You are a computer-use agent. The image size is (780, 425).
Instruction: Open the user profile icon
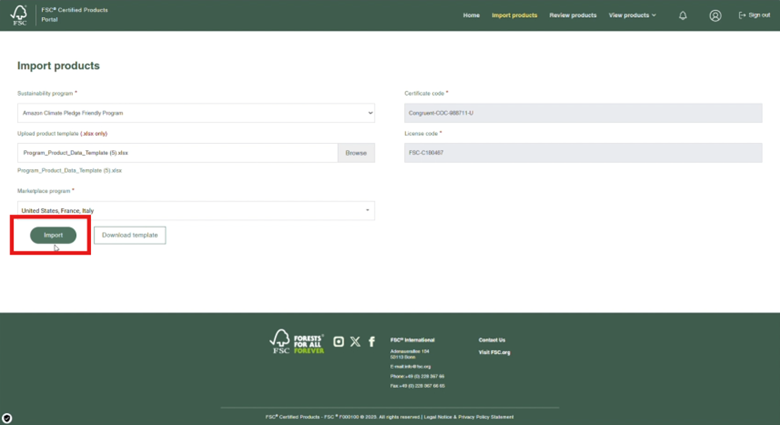pos(715,16)
